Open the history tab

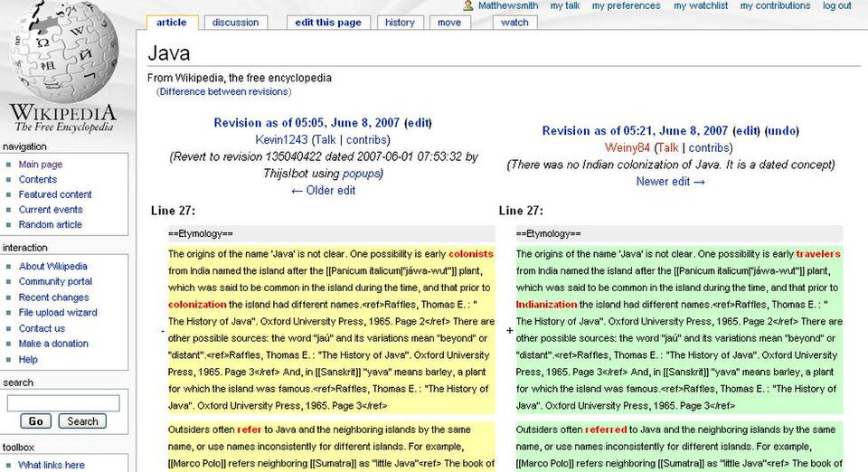pos(400,23)
